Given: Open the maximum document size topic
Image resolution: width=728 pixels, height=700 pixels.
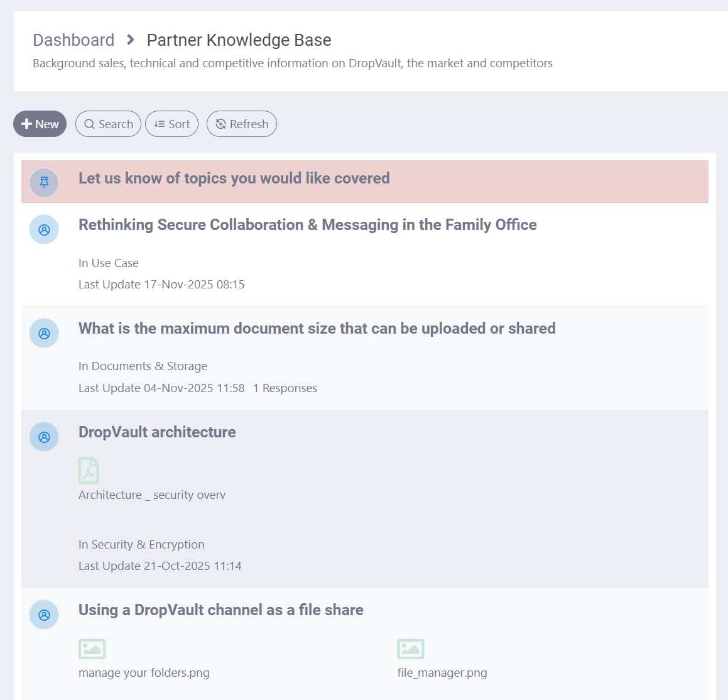Looking at the screenshot, I should (x=317, y=329).
